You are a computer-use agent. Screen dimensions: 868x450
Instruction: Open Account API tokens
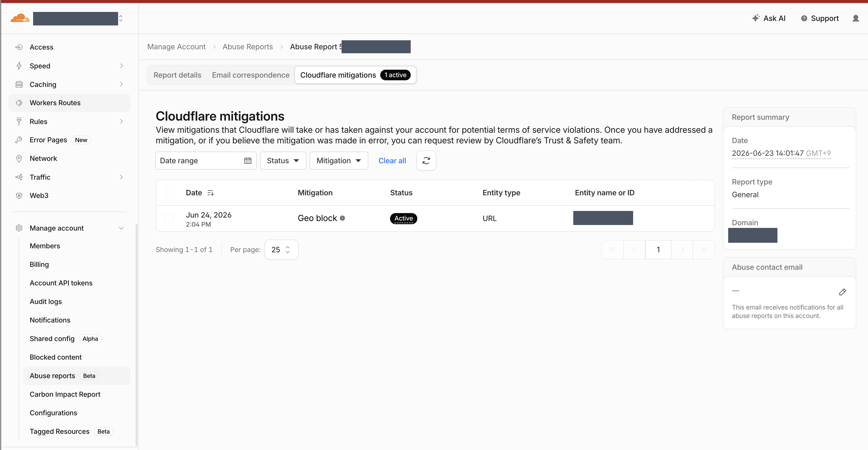click(61, 283)
